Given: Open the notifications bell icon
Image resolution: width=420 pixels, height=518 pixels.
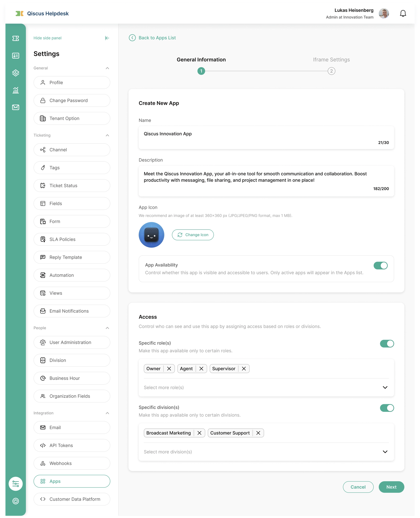Looking at the screenshot, I should 403,14.
